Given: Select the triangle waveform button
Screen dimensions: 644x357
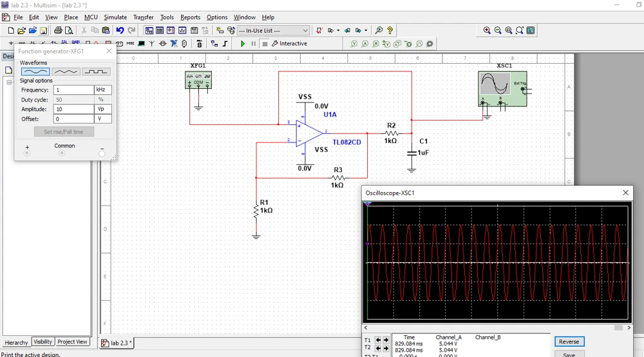Looking at the screenshot, I should (x=66, y=72).
